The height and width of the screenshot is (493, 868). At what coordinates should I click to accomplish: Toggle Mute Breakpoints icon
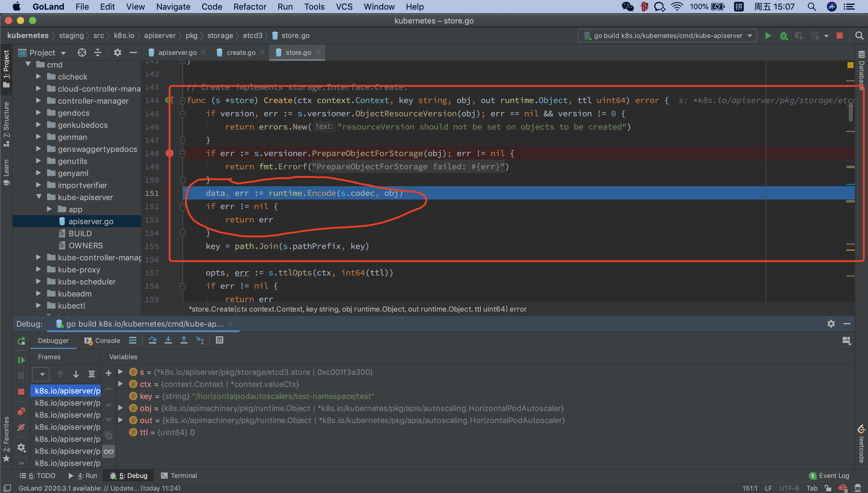(21, 427)
